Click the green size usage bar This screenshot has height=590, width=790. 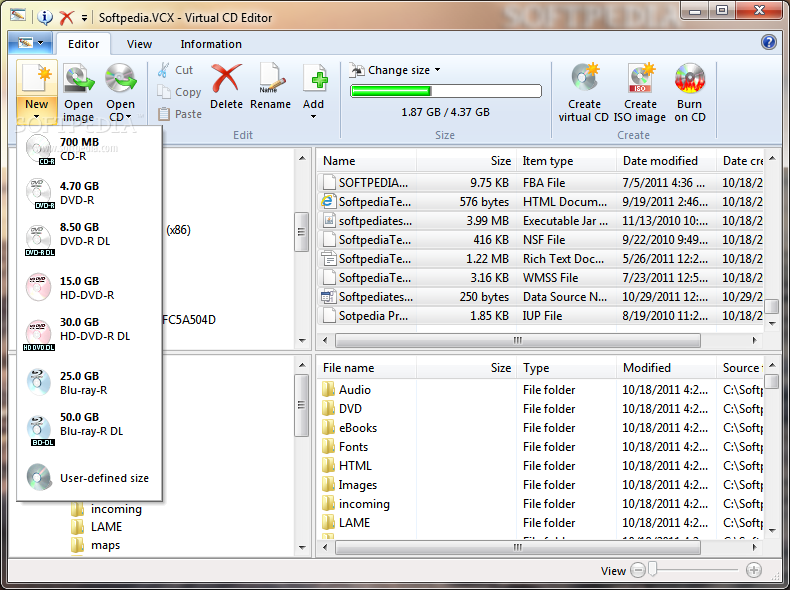446,91
